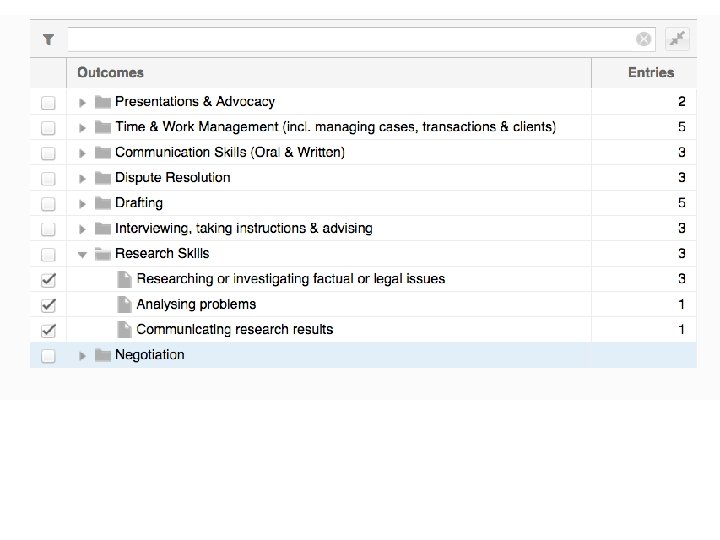Click the filter funnel icon
The height and width of the screenshot is (540, 720).
click(48, 40)
